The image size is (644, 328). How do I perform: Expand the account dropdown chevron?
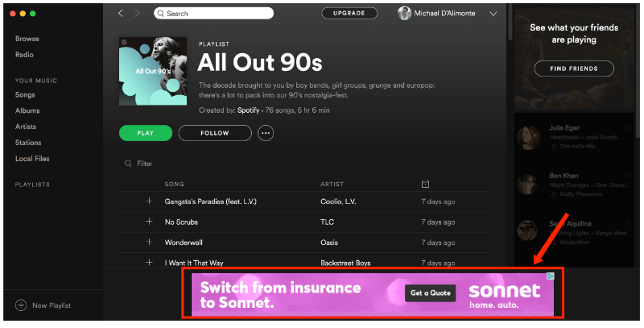493,14
